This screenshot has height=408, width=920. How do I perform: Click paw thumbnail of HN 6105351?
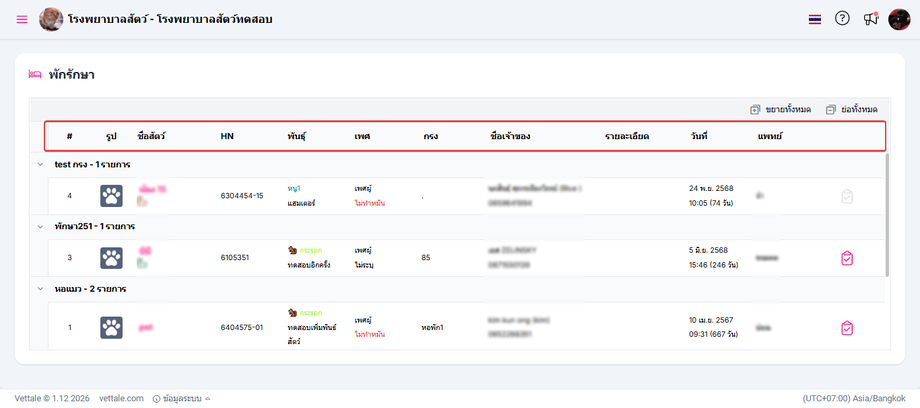coord(112,258)
